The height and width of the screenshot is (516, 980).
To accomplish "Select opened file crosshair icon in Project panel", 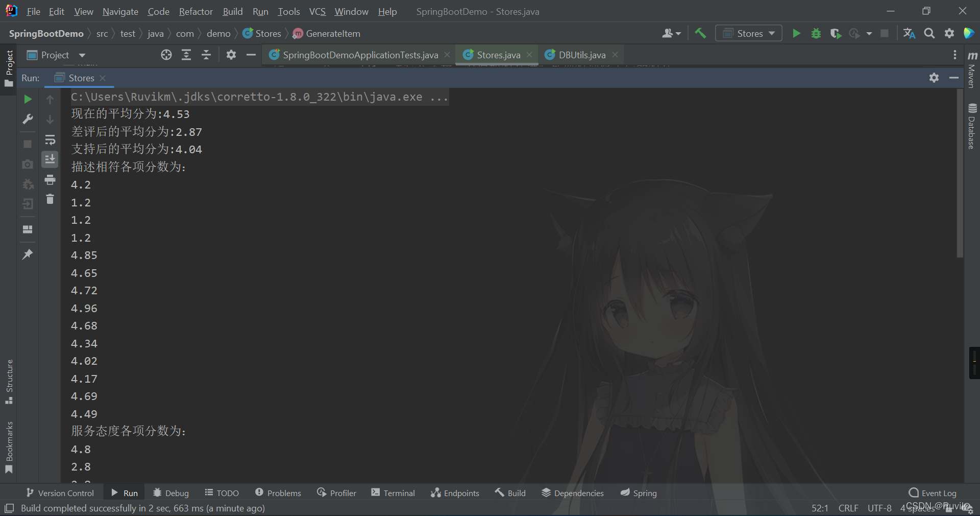I will point(166,55).
